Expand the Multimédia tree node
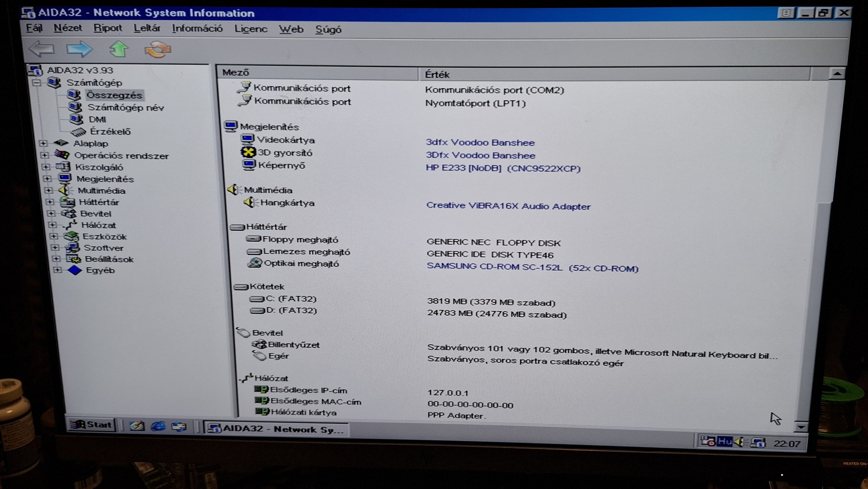Screen dimensions: 868x489 pos(49,190)
